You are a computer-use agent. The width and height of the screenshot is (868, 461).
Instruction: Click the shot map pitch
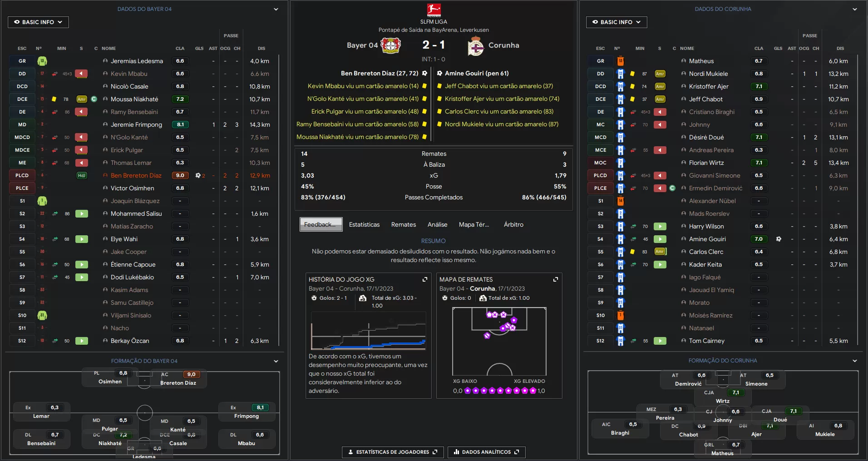(499, 341)
